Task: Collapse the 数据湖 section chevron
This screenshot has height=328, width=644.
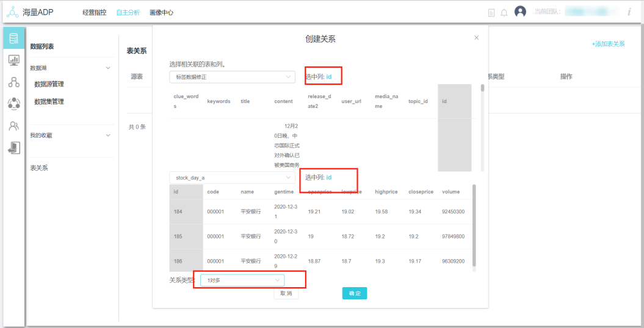Action: (x=108, y=68)
